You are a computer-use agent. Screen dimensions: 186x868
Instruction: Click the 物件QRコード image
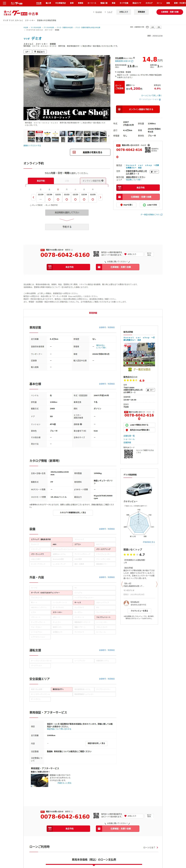tap(128, 454)
